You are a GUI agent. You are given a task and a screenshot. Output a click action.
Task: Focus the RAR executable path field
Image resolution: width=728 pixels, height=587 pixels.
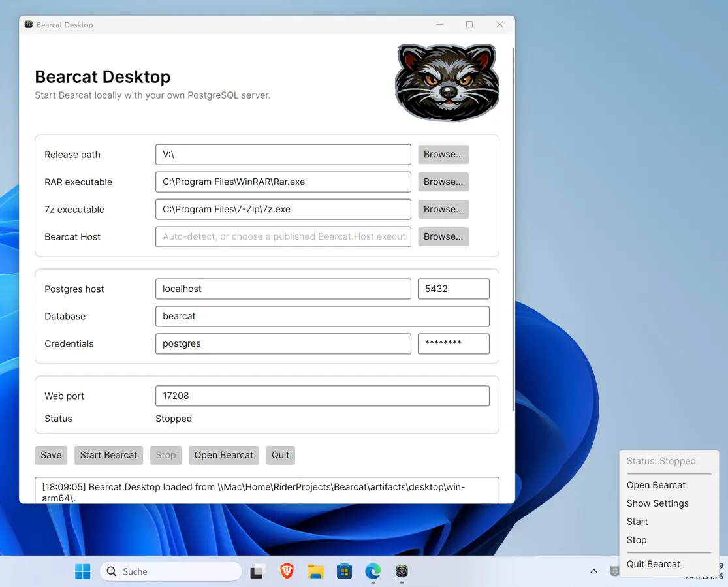[283, 182]
